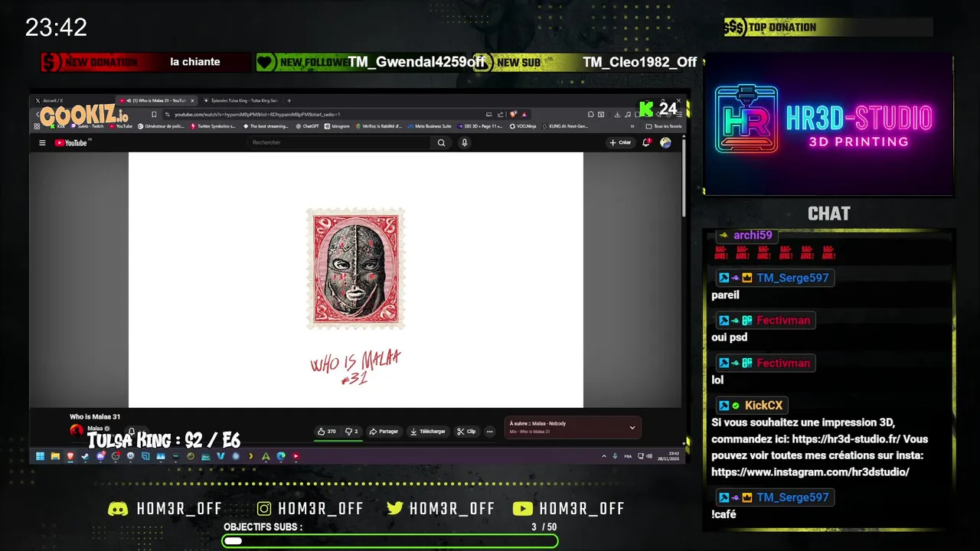Viewport: 980px width, 551px height.
Task: Click the taskbar volume speaker icon
Action: tap(649, 456)
